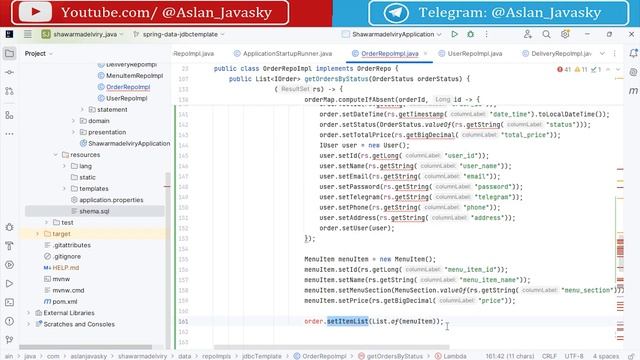Toggle the Project tool window folder icon

coord(9,53)
